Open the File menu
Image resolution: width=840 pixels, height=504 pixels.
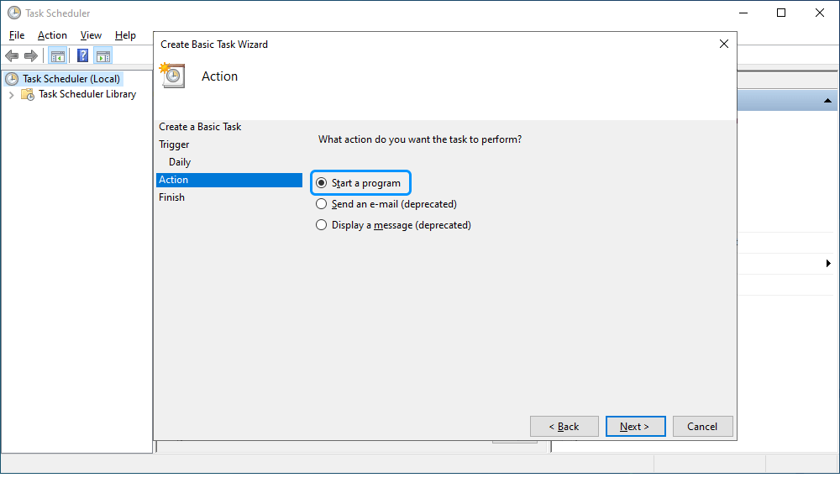point(17,35)
